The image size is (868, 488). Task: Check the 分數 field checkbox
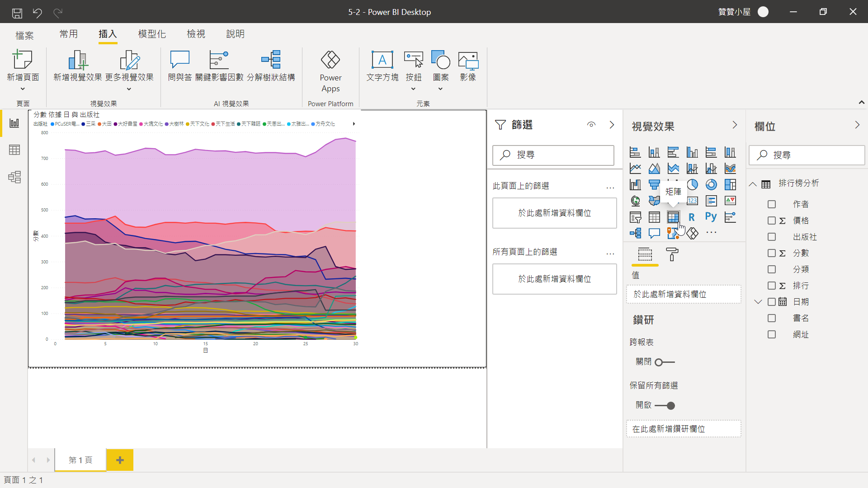772,253
